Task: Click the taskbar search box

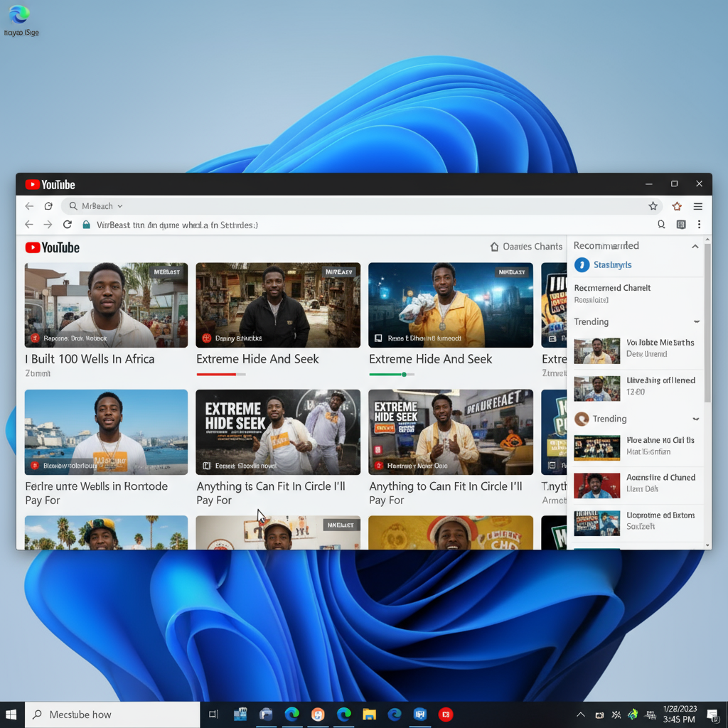Action: coord(112,714)
